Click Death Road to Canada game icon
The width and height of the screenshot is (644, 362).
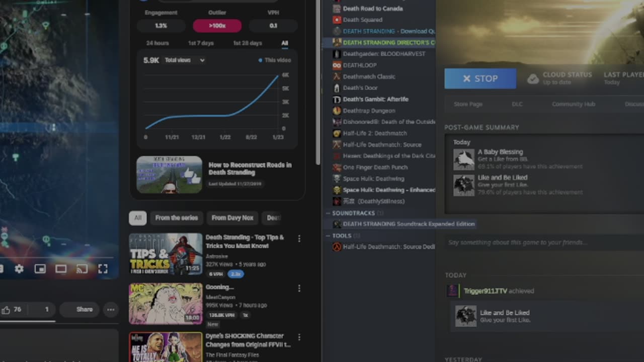pos(337,9)
